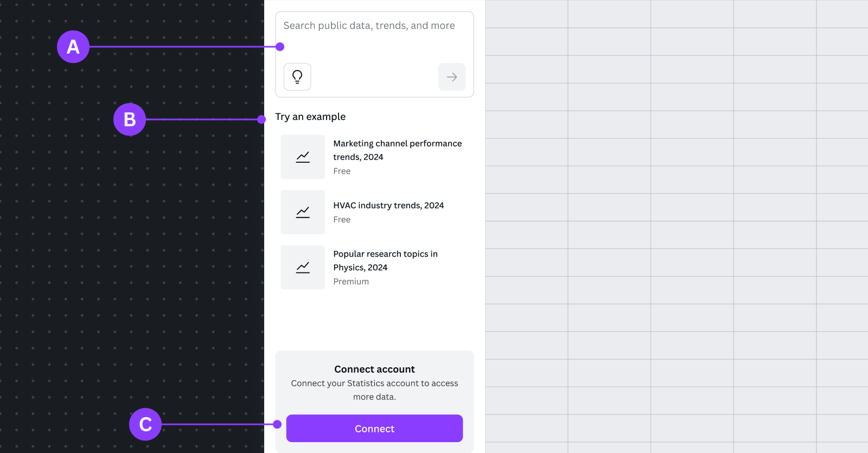Click the Connect button
The height and width of the screenshot is (453, 868).
tap(374, 429)
